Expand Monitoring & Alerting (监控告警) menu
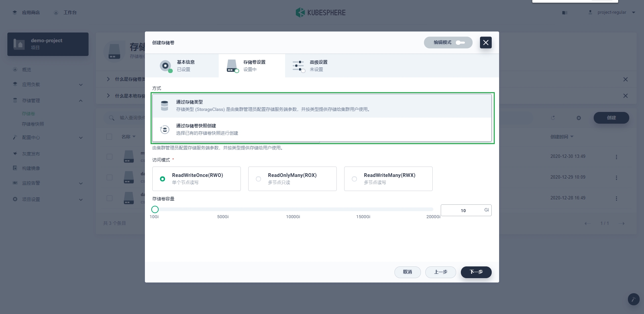 tap(48, 183)
